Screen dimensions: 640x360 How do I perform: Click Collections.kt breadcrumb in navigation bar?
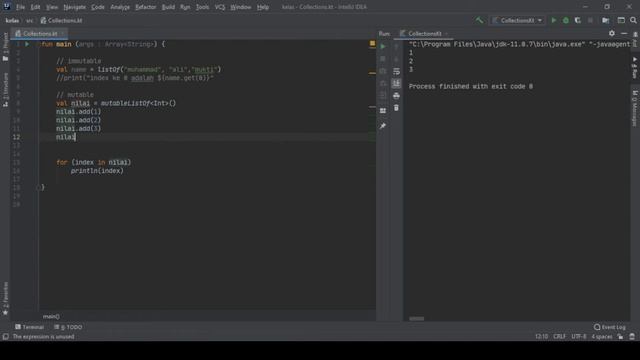61,20
